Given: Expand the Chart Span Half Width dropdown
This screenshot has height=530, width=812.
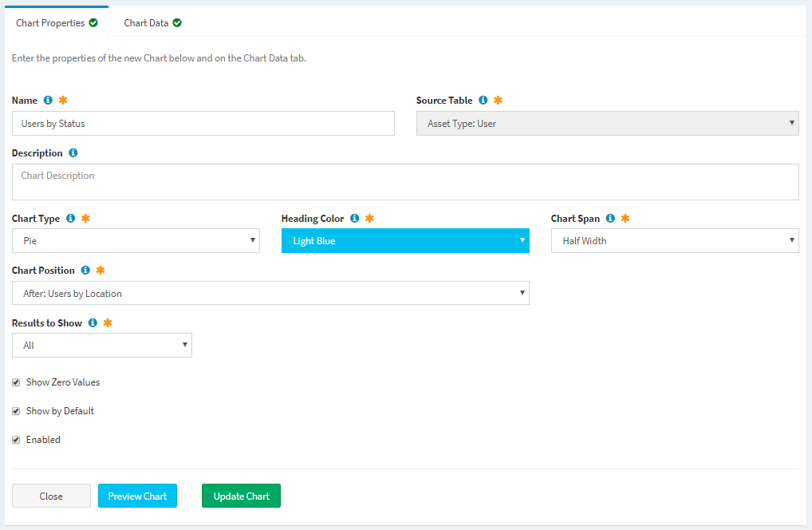Looking at the screenshot, I should [674, 241].
